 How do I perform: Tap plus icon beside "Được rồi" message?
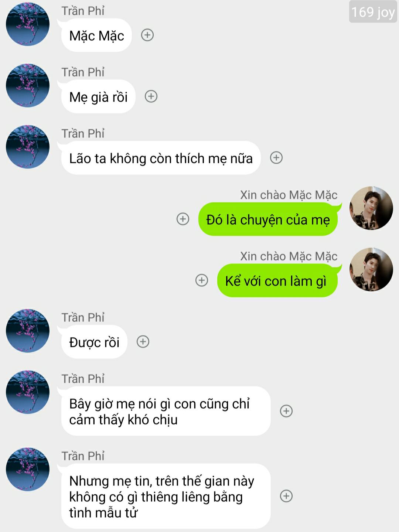pyautogui.click(x=143, y=342)
